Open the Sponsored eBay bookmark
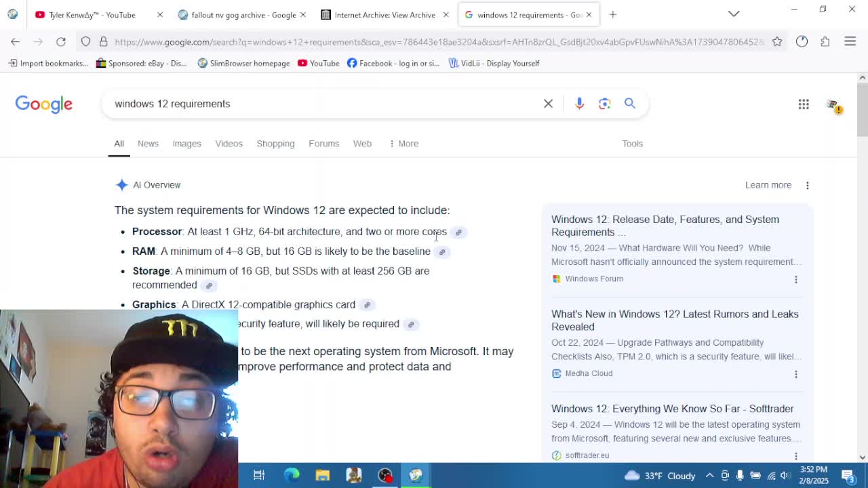 [x=141, y=63]
